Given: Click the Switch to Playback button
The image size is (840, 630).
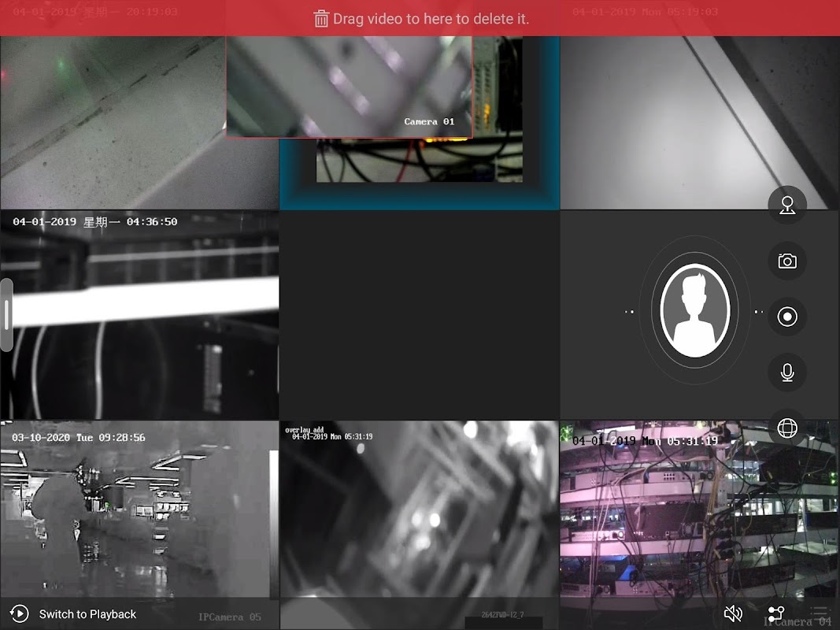Looking at the screenshot, I should coord(73,614).
